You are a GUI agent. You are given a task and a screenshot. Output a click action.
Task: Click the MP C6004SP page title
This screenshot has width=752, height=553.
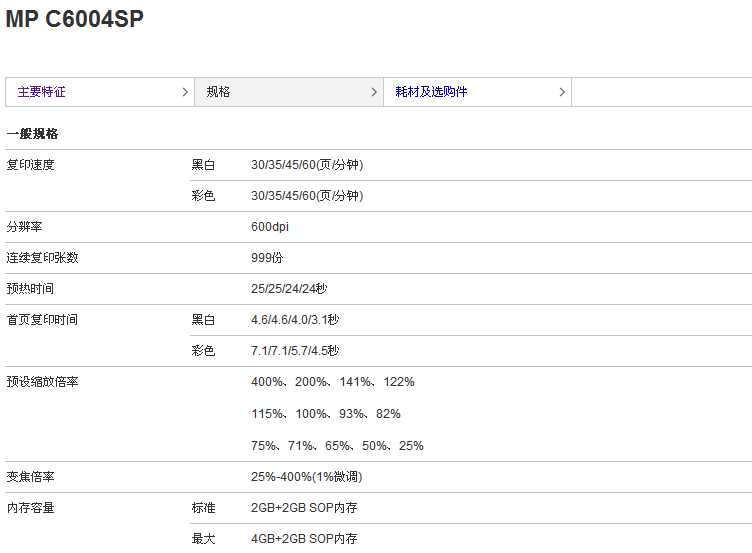pyautogui.click(x=74, y=19)
